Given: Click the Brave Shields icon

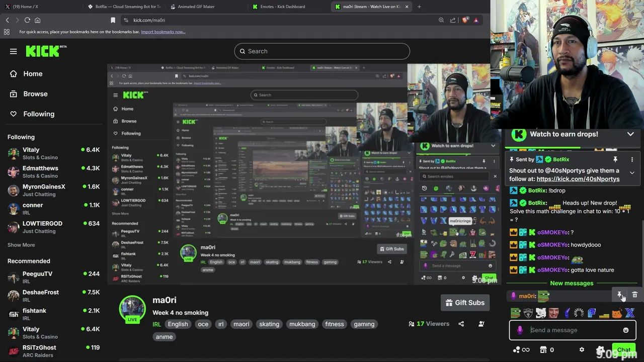Looking at the screenshot, I should [x=465, y=20].
